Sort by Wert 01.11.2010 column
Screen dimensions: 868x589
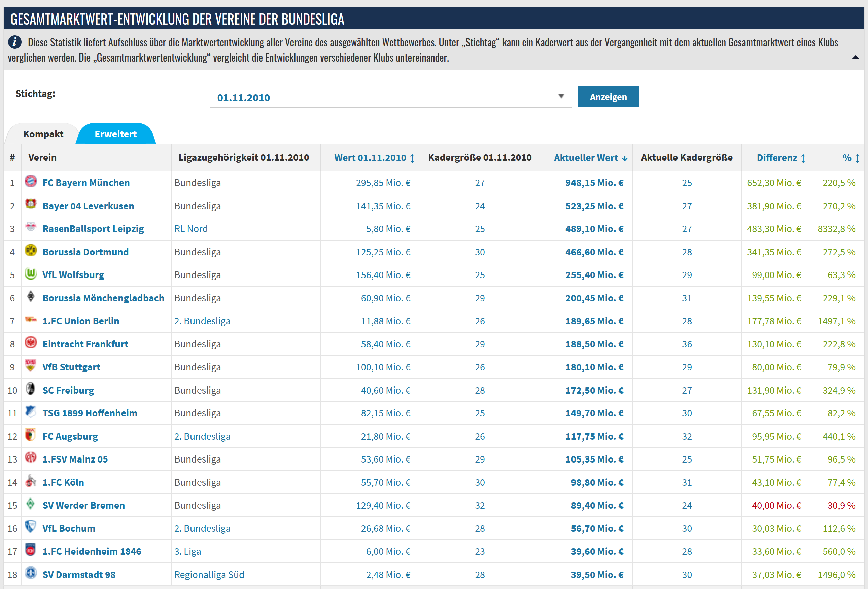coord(374,158)
